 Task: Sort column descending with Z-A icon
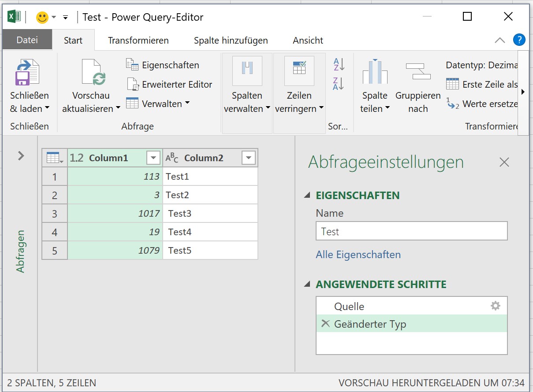pyautogui.click(x=339, y=83)
